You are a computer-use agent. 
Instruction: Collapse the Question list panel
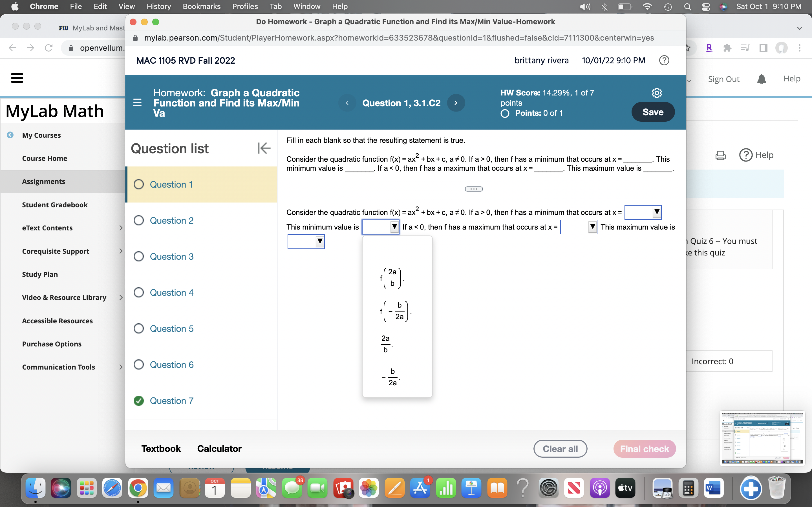pos(264,148)
